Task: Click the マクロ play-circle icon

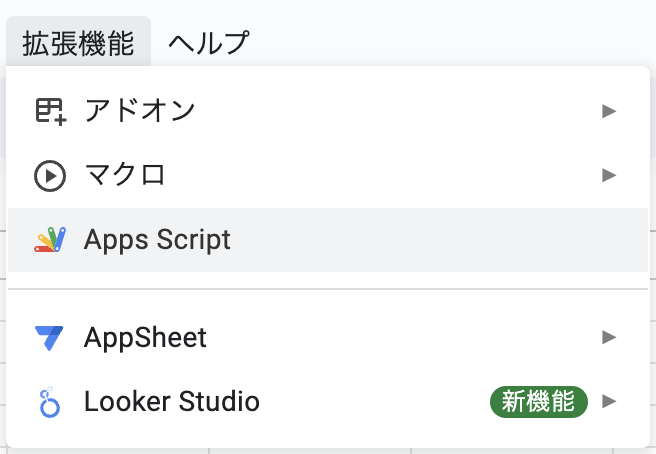Action: tap(50, 176)
